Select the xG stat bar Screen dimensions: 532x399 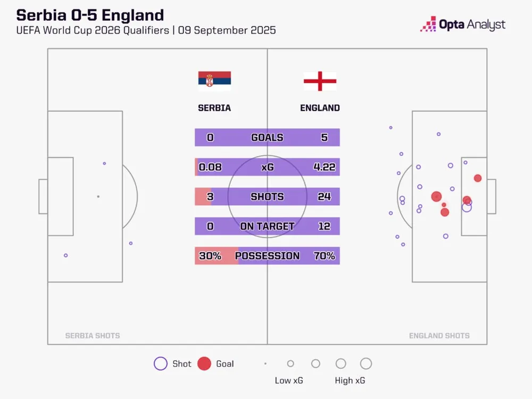click(267, 167)
